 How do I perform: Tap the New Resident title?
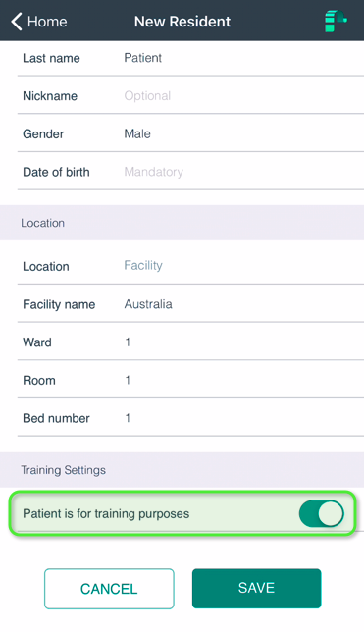pyautogui.click(x=182, y=22)
